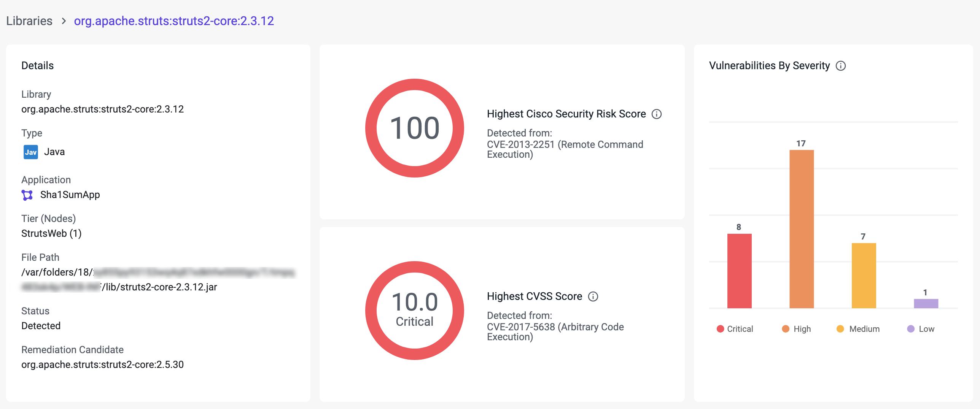This screenshot has height=409, width=980.
Task: Open the struts2-core:2.3.12 breadcrumb link
Action: pos(174,21)
